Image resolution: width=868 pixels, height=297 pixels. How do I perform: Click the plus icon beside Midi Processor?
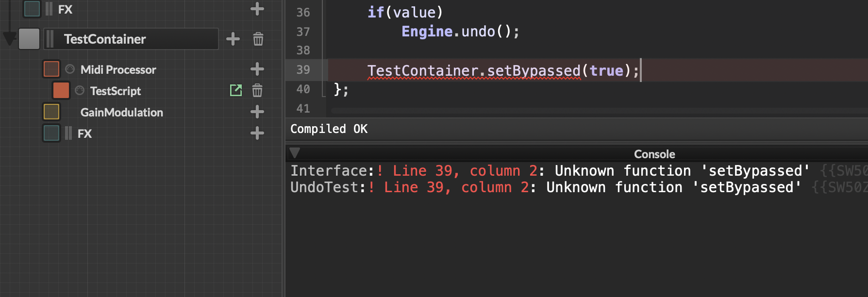click(x=257, y=69)
